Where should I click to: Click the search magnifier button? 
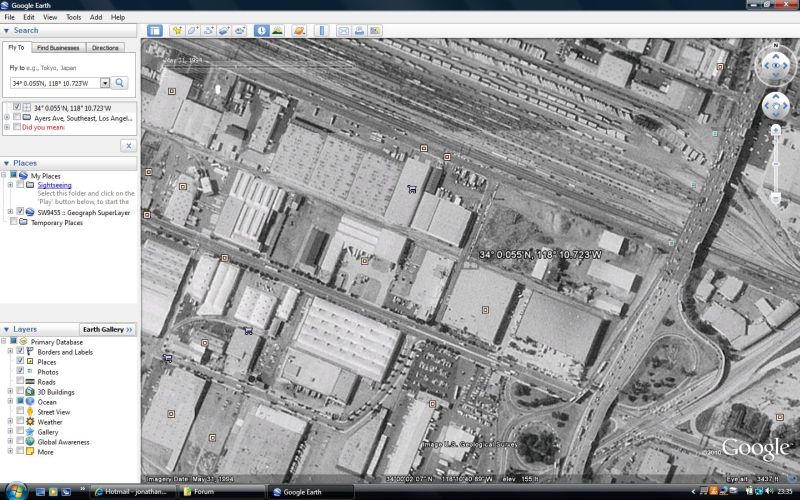(121, 83)
